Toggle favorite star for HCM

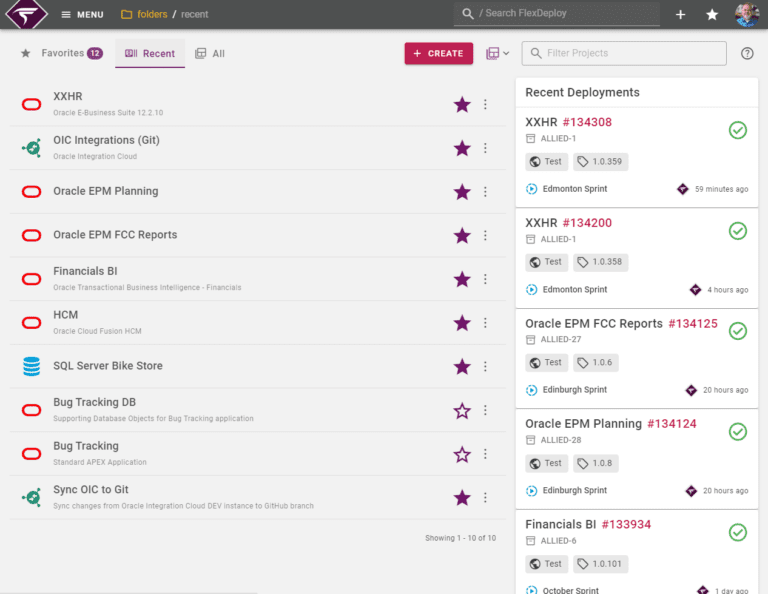(462, 323)
